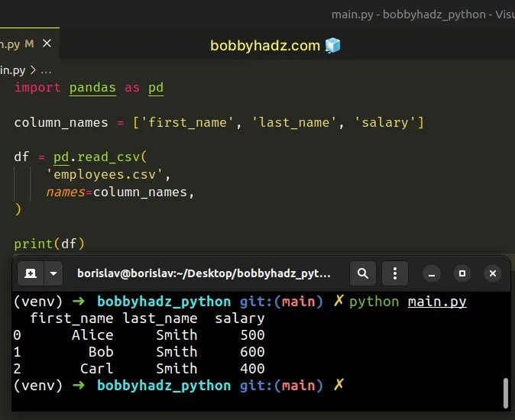Viewport: 515px width, 420px height.
Task: Click the terminal vertical scrollbar
Action: (506, 393)
